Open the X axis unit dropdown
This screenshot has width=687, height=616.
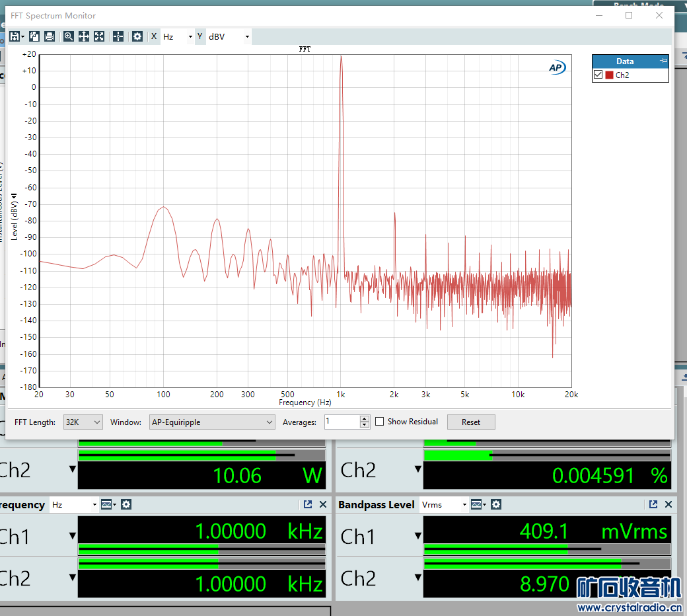pos(178,36)
